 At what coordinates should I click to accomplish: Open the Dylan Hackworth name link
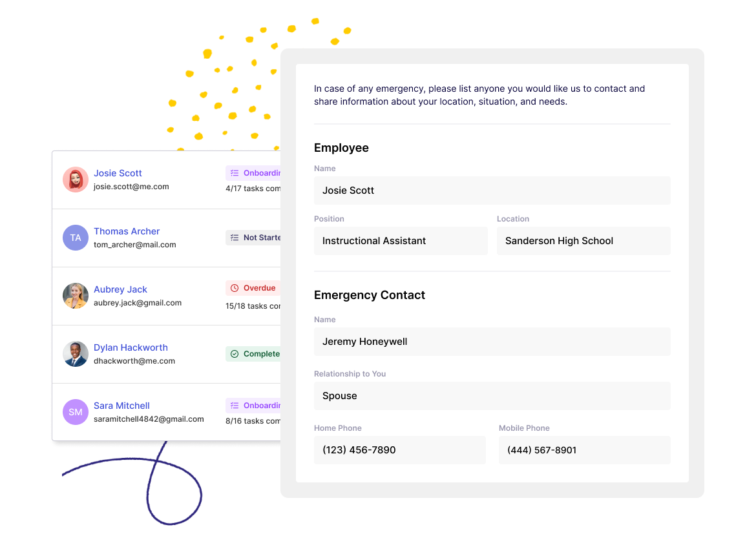[x=131, y=347]
